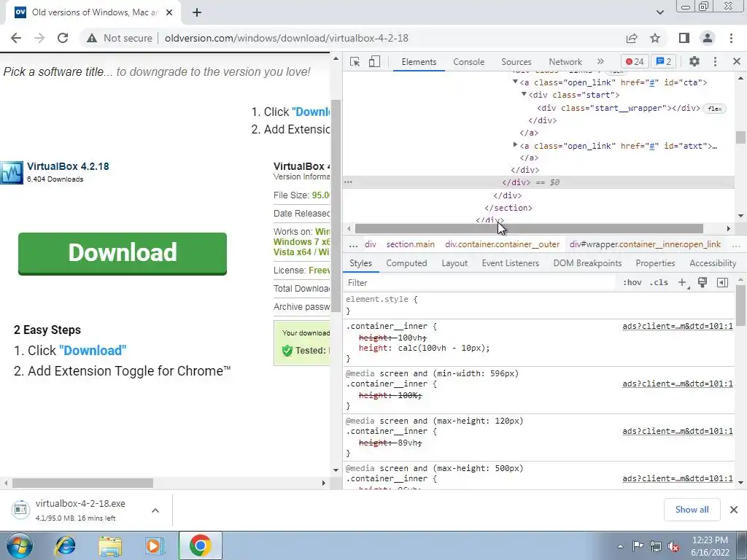Select section.main in the breadcrumb
Screen dimensions: 747x560
410,245
